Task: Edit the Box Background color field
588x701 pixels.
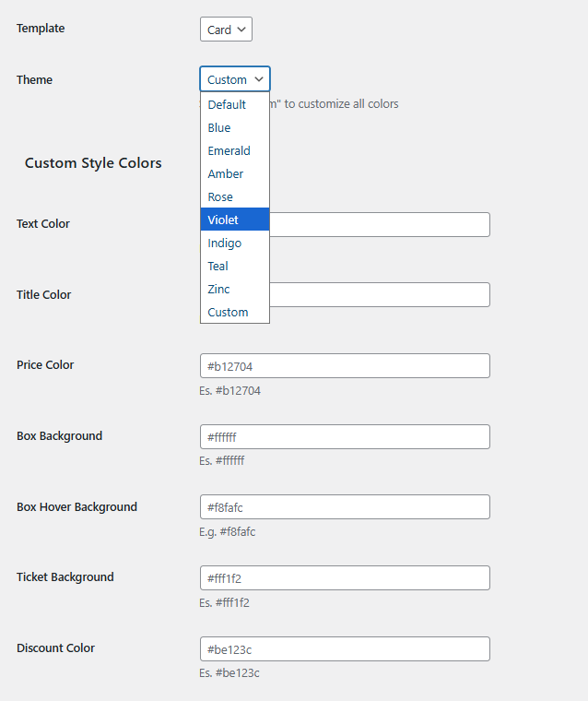Action: [344, 437]
